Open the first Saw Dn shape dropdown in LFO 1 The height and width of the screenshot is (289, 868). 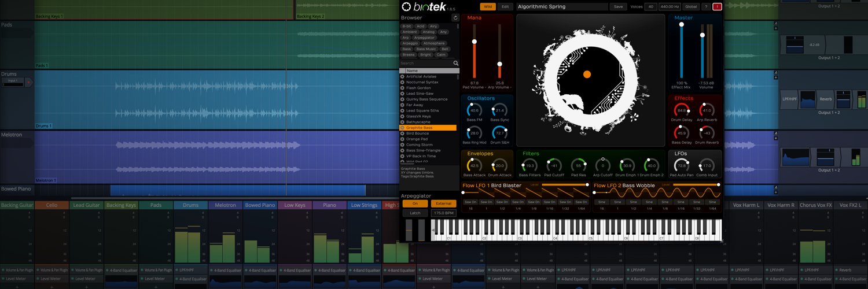(x=469, y=202)
